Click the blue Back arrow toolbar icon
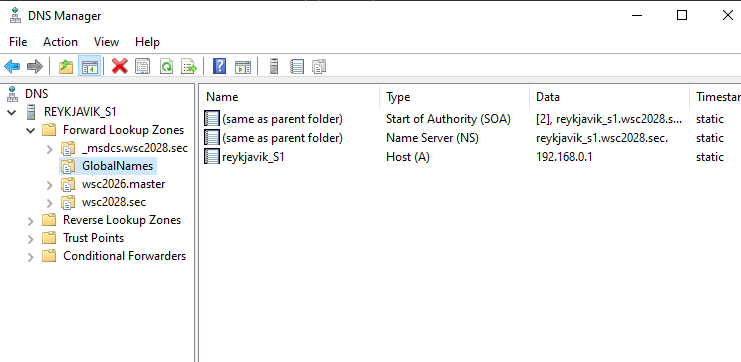This screenshot has height=362, width=741. 12,67
